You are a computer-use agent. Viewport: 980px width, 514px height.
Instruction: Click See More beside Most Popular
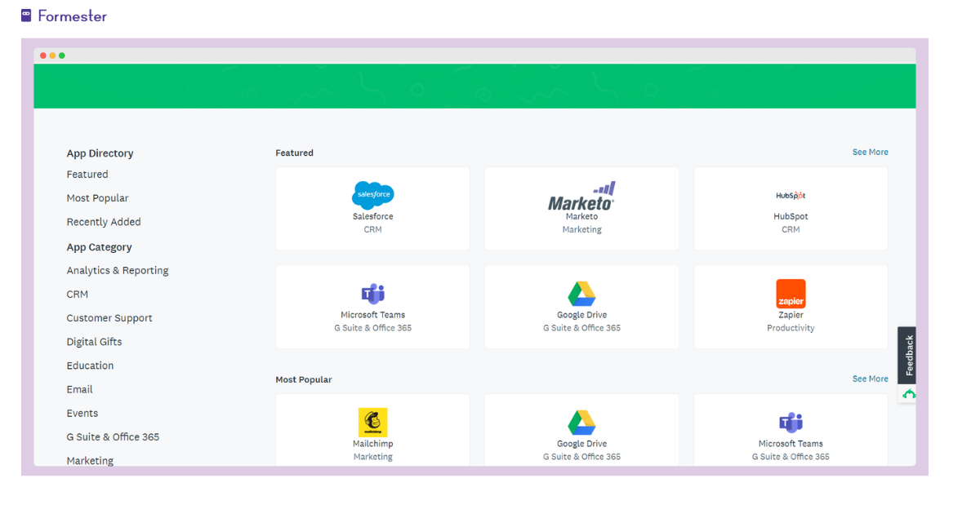click(x=869, y=379)
